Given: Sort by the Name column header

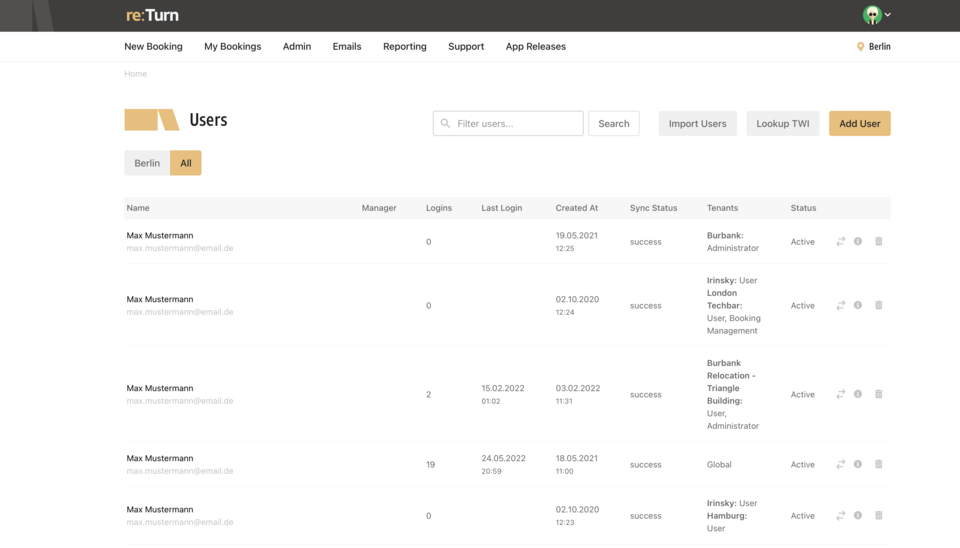Looking at the screenshot, I should [x=138, y=208].
